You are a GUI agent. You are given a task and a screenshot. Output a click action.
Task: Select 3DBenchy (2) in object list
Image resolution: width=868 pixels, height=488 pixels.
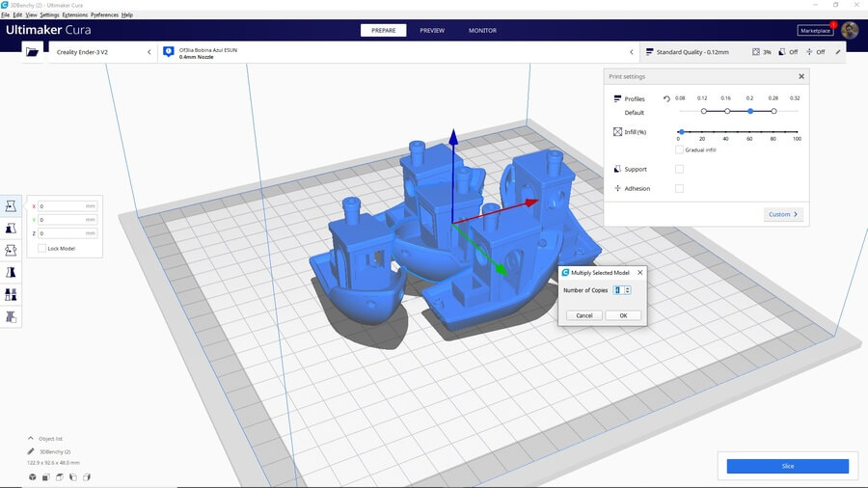[55, 451]
